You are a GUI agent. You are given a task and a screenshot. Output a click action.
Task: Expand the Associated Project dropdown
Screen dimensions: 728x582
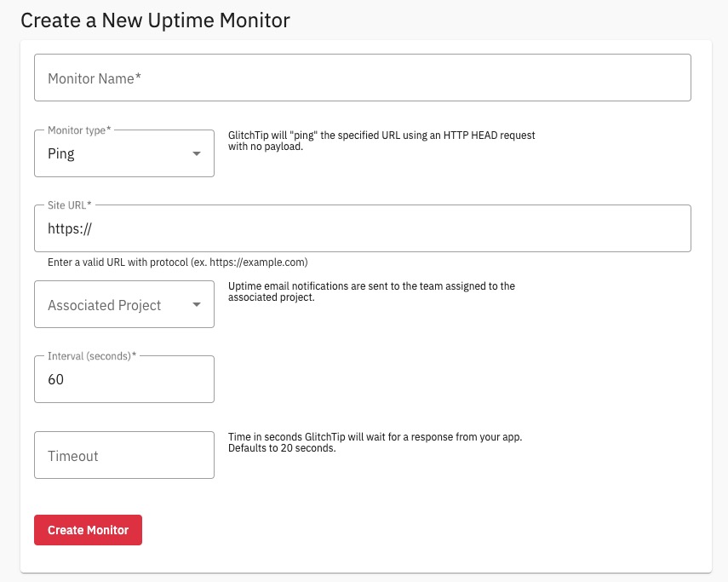point(123,305)
